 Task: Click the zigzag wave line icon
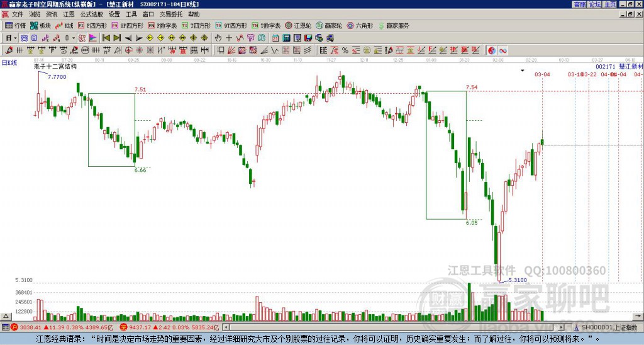(274, 50)
